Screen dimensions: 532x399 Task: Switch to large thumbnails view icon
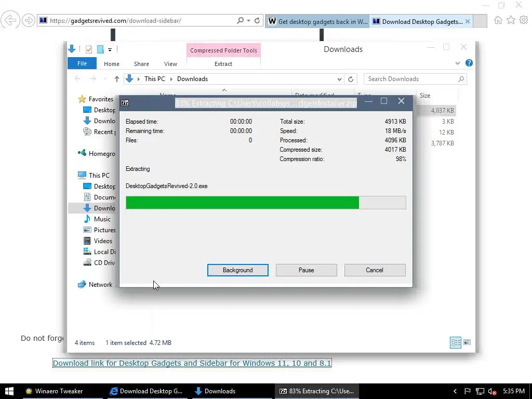tap(467, 342)
